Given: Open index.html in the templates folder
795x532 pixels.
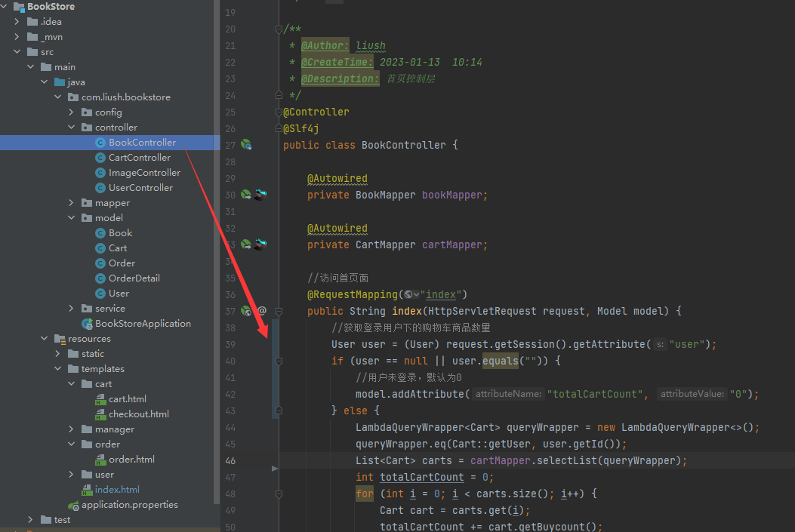Looking at the screenshot, I should (x=119, y=489).
